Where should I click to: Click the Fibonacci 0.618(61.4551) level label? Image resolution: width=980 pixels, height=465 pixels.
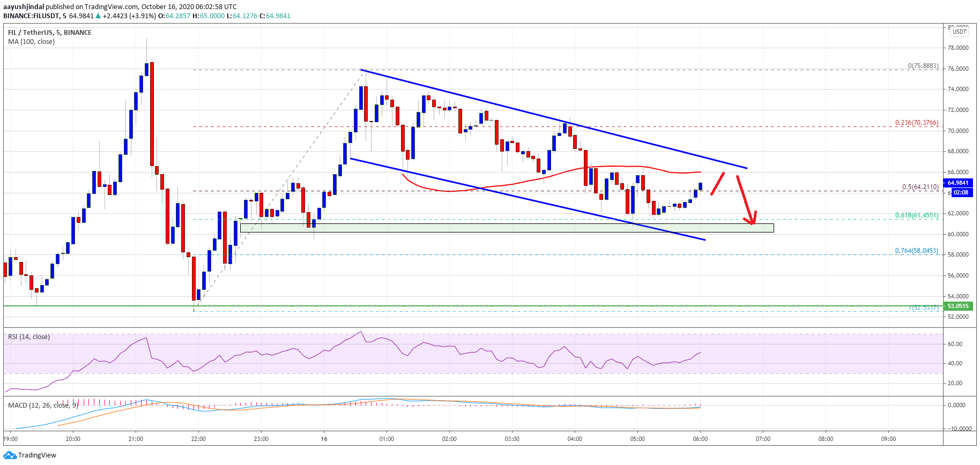point(917,215)
